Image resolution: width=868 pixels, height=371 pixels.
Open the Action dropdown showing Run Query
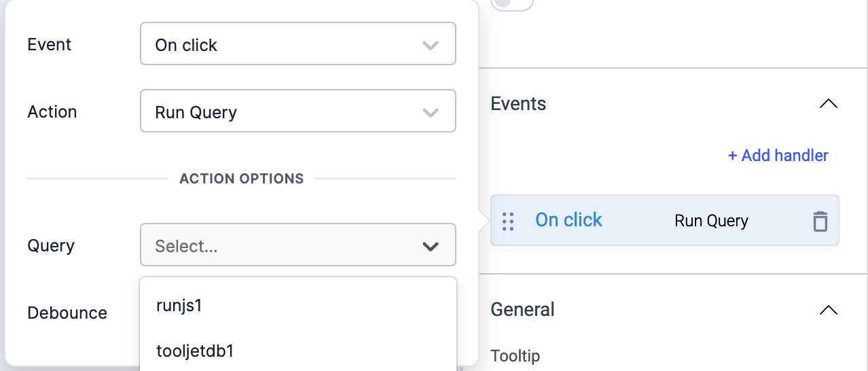click(297, 112)
